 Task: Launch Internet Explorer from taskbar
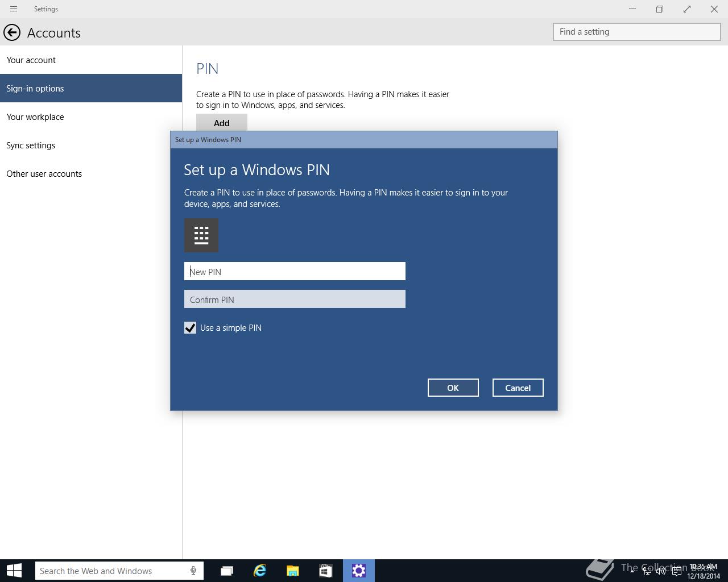click(x=260, y=571)
